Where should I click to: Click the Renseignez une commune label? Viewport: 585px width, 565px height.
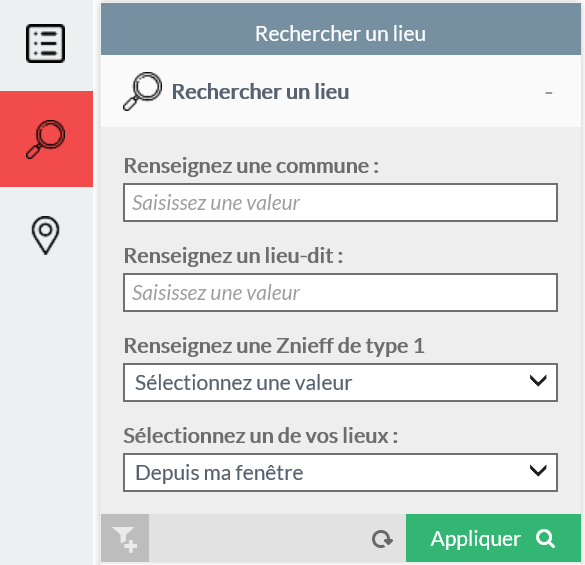click(251, 166)
